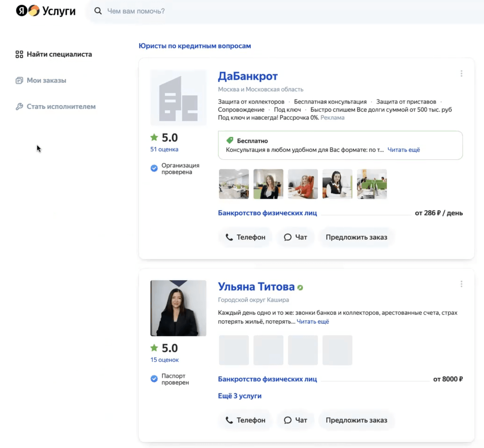This screenshot has height=448, width=484.
Task: Open the last placeholder photo on Ульяна Титова's card
Action: click(x=337, y=350)
